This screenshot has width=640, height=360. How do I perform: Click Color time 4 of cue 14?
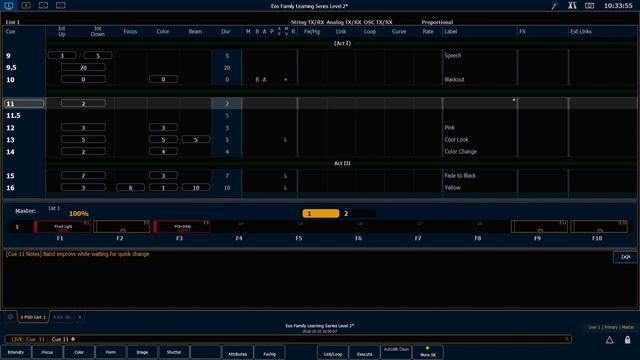pyautogui.click(x=163, y=151)
